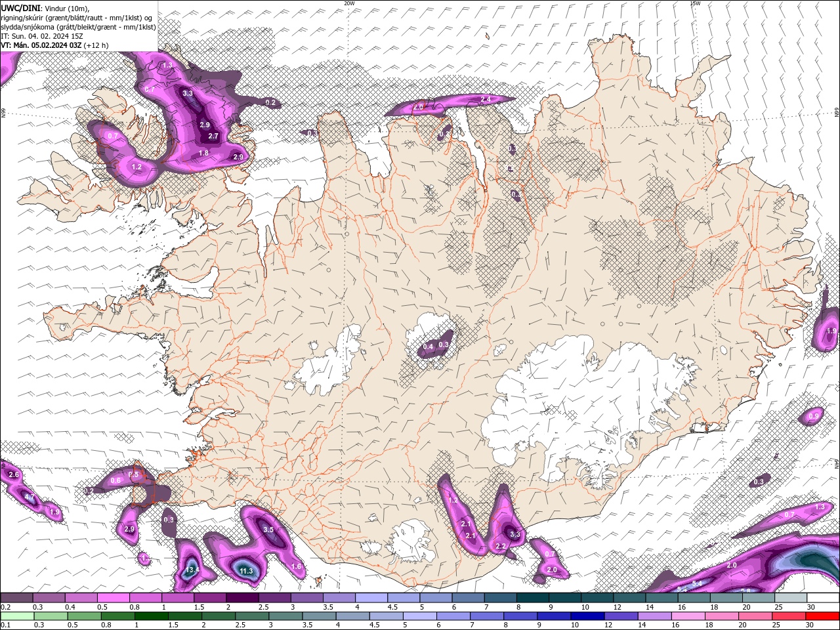
Task: Click the 0.4 value on the central glacier
Action: point(428,346)
